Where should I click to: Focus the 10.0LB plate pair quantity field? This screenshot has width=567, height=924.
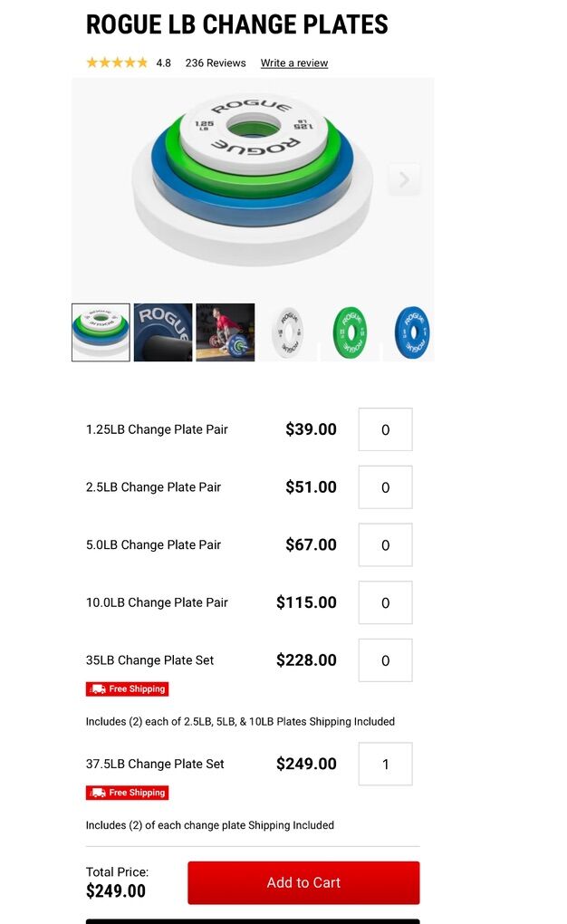pos(385,602)
